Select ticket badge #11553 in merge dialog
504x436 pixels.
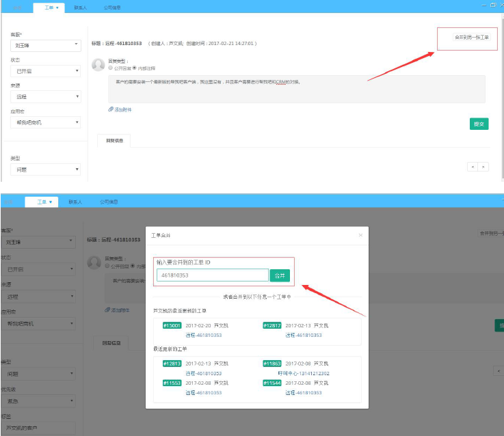tap(172, 383)
